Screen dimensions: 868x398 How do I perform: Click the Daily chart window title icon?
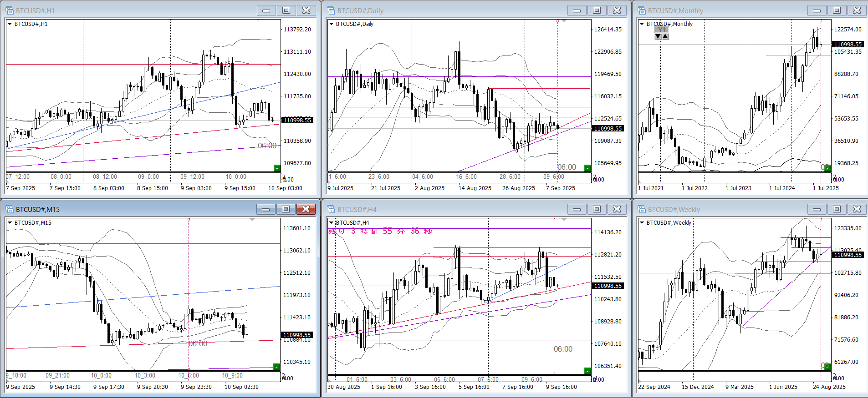pos(331,10)
